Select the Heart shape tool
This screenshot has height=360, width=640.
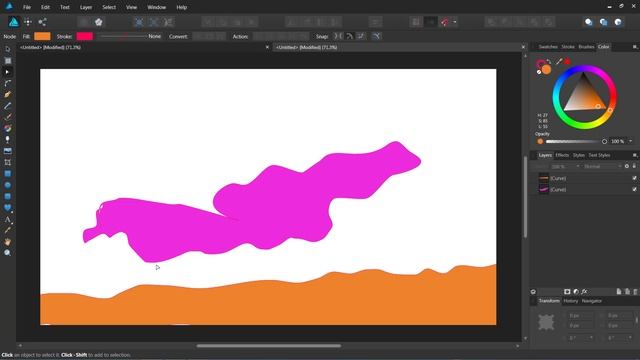7,207
